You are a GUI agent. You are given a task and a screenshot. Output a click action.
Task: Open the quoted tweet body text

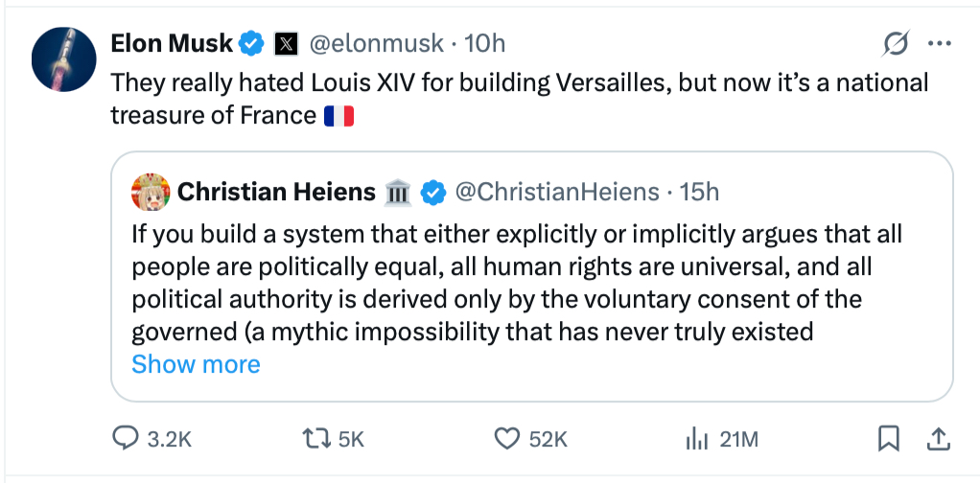tap(518, 284)
